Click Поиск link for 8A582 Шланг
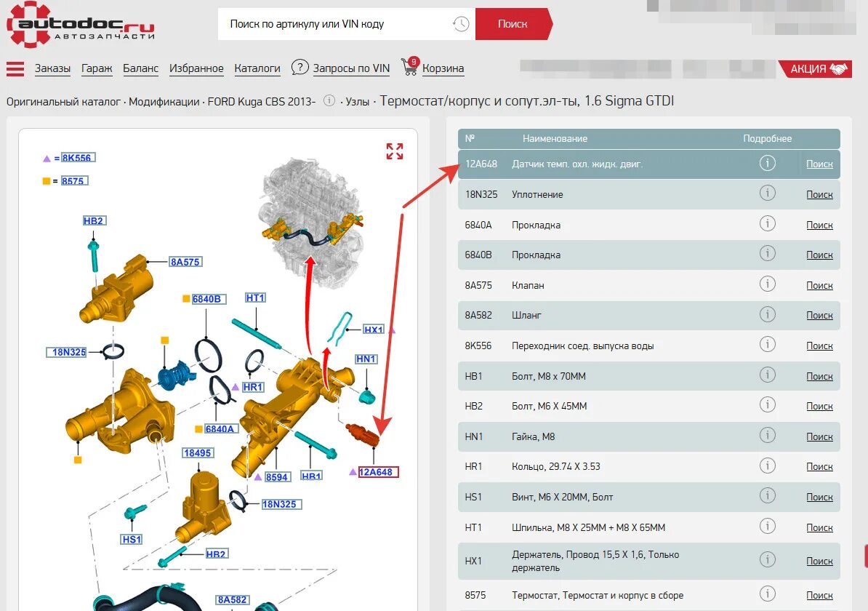Image resolution: width=868 pixels, height=611 pixels. (819, 315)
